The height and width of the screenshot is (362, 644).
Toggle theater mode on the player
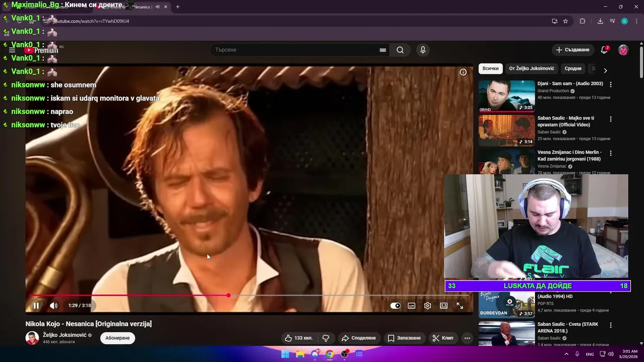click(x=444, y=305)
